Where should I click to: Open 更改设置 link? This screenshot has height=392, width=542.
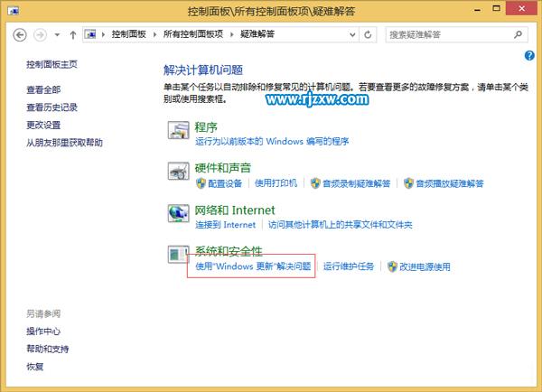(43, 125)
